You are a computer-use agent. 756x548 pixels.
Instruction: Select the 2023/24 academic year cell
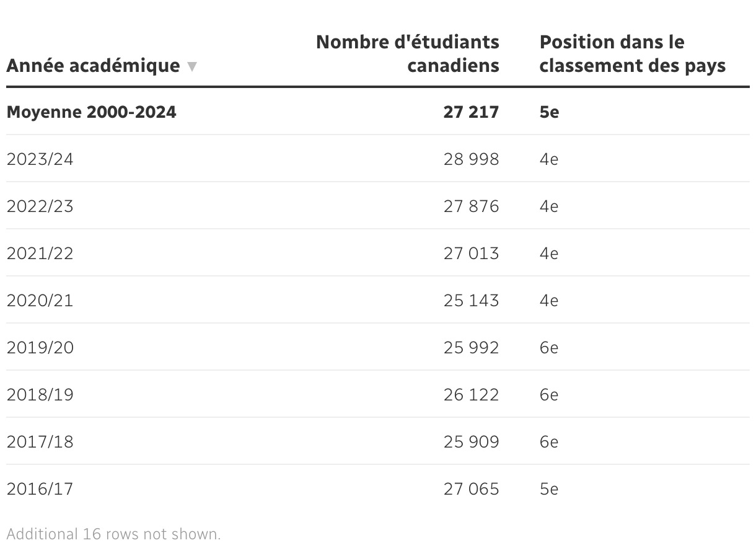click(x=40, y=159)
